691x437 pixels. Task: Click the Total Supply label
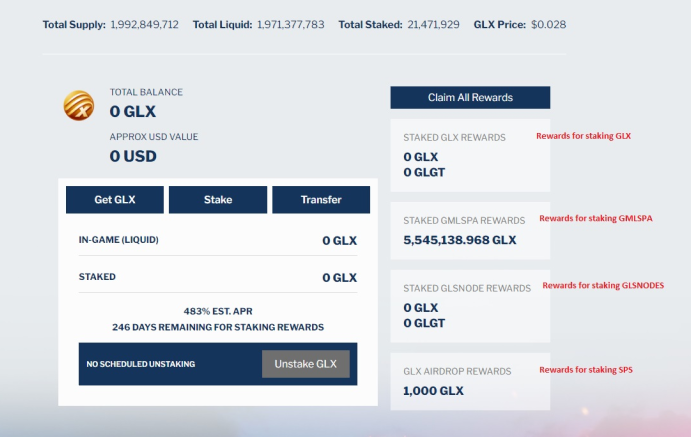click(x=74, y=25)
